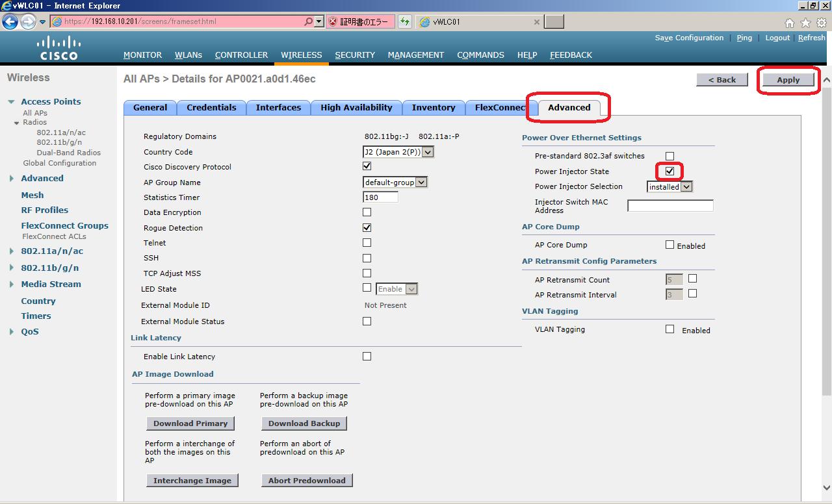This screenshot has width=832, height=504.
Task: Enable AP Core Dump checkbox
Action: (x=669, y=245)
